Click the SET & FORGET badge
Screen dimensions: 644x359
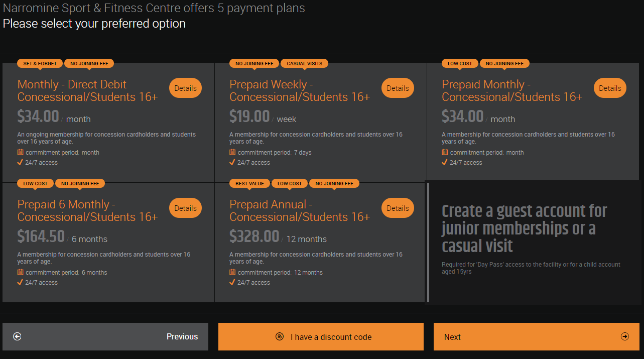point(40,63)
